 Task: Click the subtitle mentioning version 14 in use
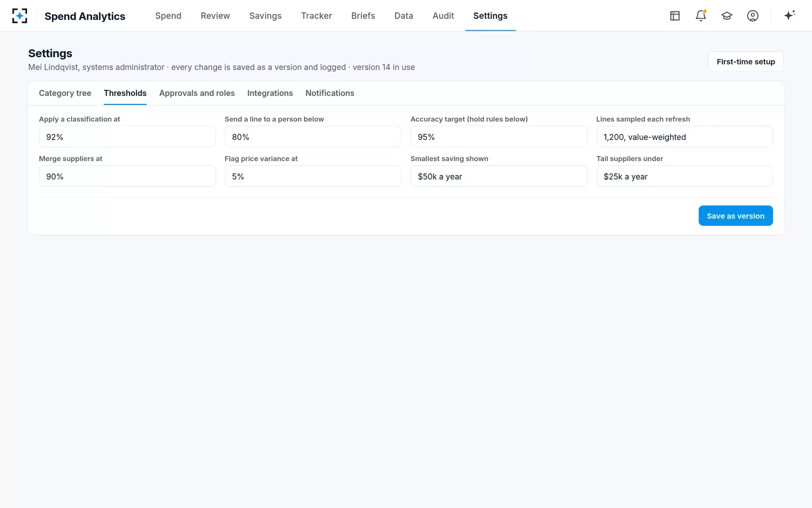(x=222, y=67)
